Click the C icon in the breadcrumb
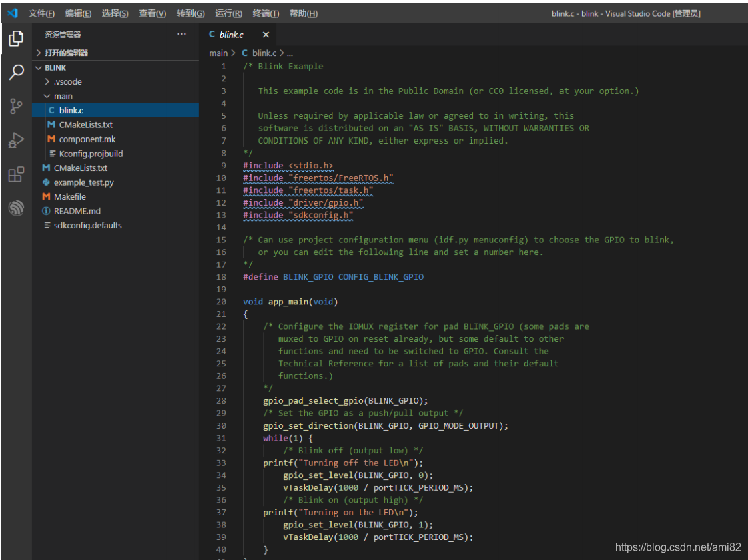 point(245,53)
